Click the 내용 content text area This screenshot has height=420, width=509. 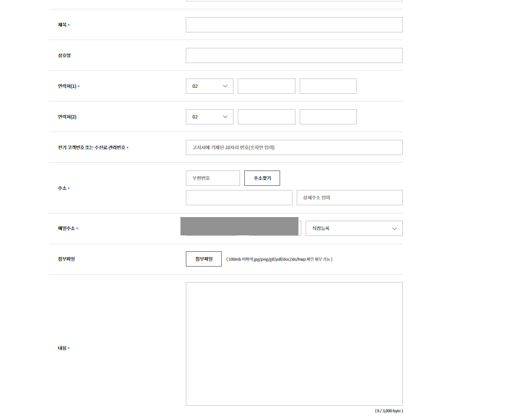click(294, 344)
